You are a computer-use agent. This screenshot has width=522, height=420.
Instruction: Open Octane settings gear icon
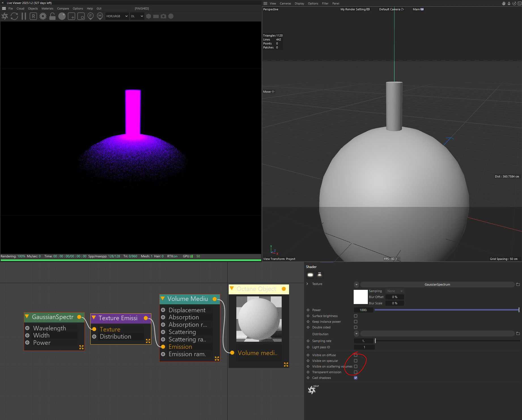coord(43,16)
